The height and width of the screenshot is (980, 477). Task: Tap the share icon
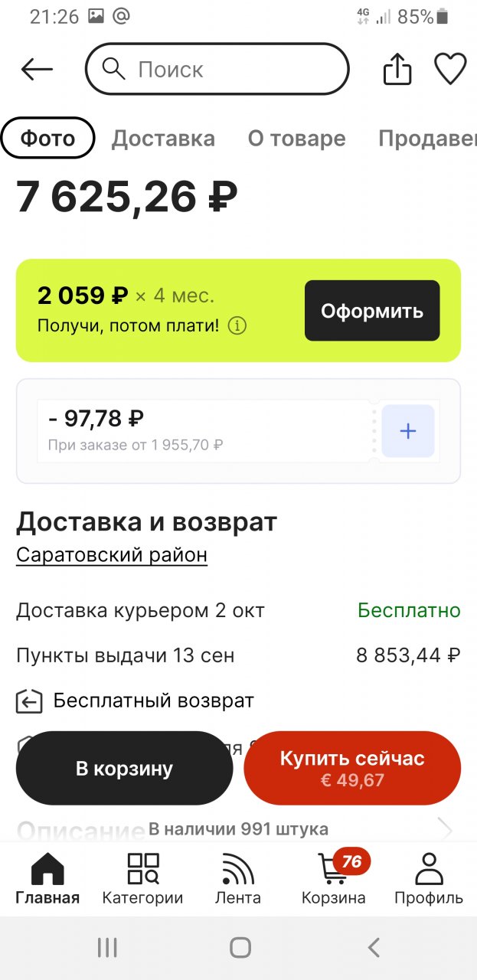pos(397,70)
